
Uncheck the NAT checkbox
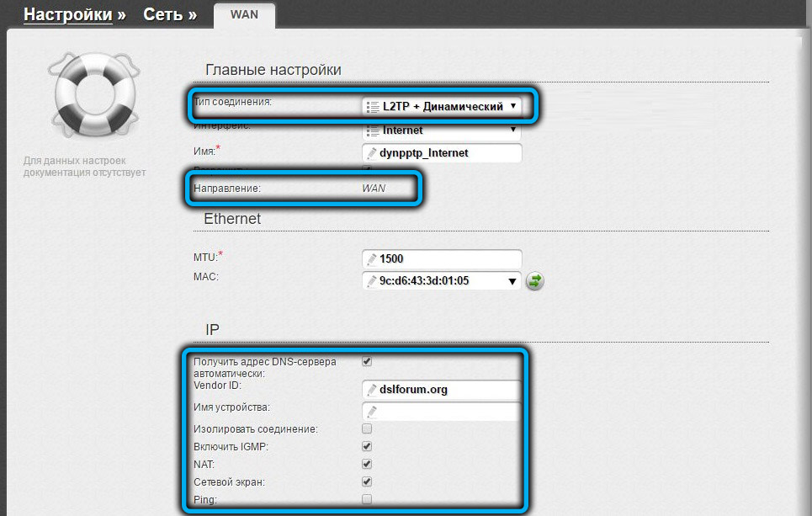point(366,465)
